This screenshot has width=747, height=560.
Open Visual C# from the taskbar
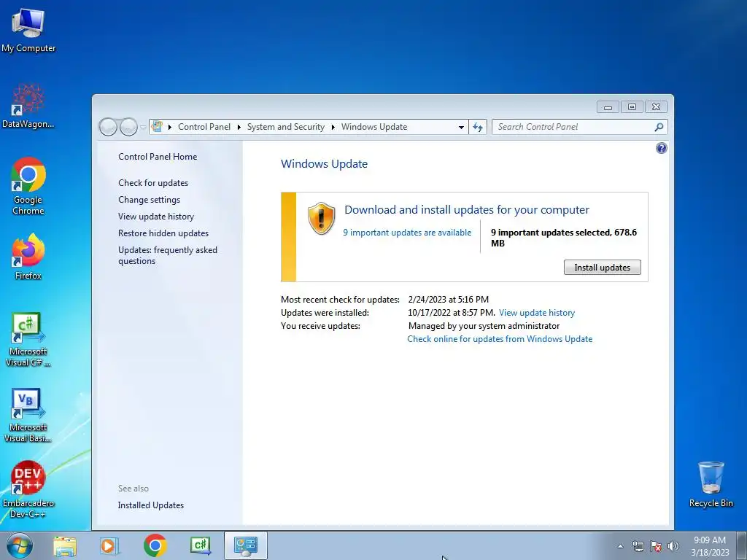coord(200,545)
